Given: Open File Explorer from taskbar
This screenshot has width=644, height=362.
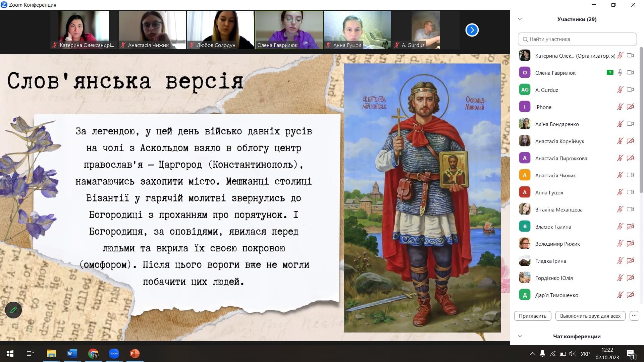Looking at the screenshot, I should coord(51,353).
